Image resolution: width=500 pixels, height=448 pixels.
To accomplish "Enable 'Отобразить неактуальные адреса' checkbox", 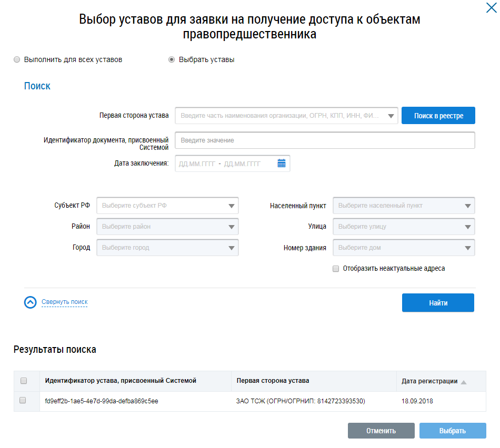I will [x=336, y=269].
